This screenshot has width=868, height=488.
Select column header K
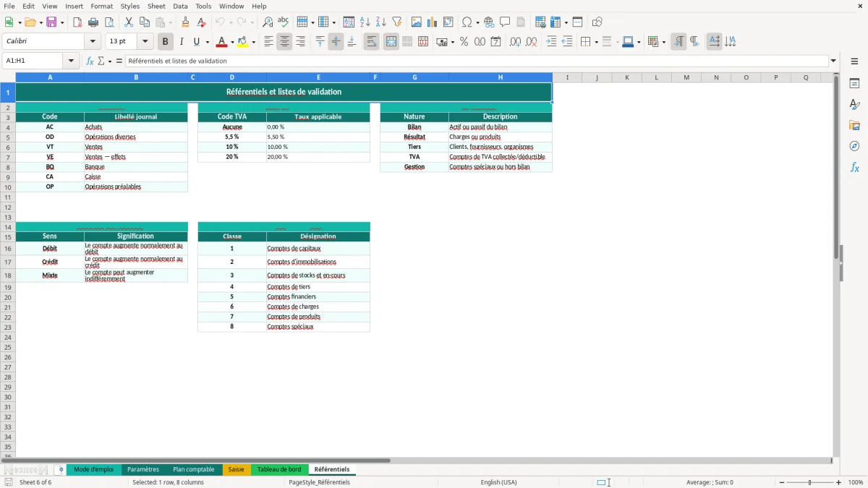(626, 77)
